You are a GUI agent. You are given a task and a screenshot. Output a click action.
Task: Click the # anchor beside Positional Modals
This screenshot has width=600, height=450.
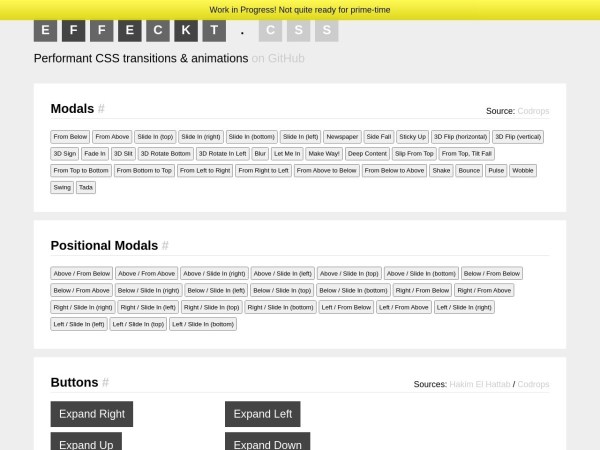click(x=165, y=245)
